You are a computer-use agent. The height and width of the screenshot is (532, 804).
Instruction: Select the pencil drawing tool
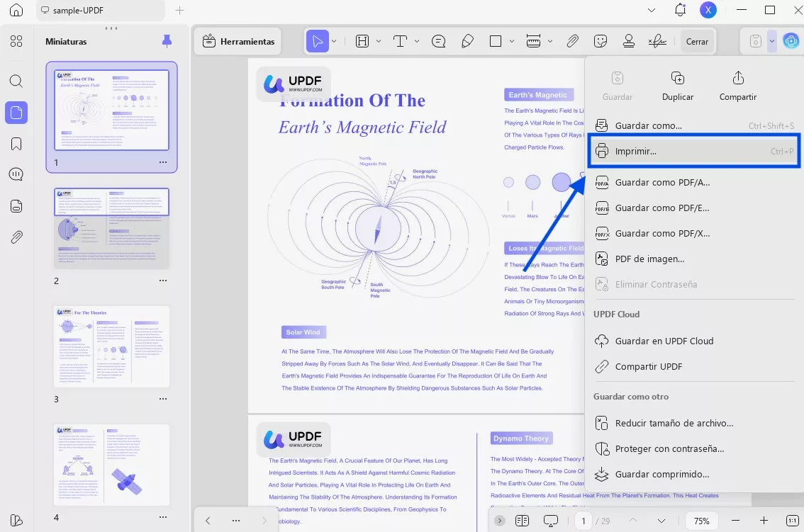click(467, 42)
